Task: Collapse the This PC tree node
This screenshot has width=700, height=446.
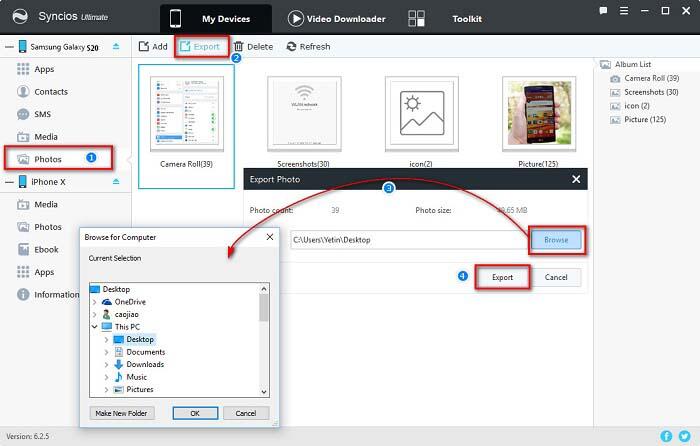Action: [94, 326]
